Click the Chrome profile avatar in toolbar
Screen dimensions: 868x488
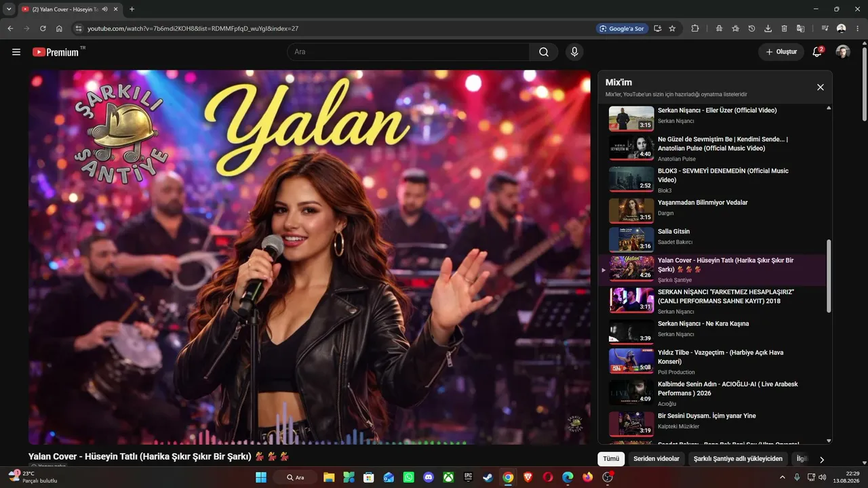[x=842, y=28]
